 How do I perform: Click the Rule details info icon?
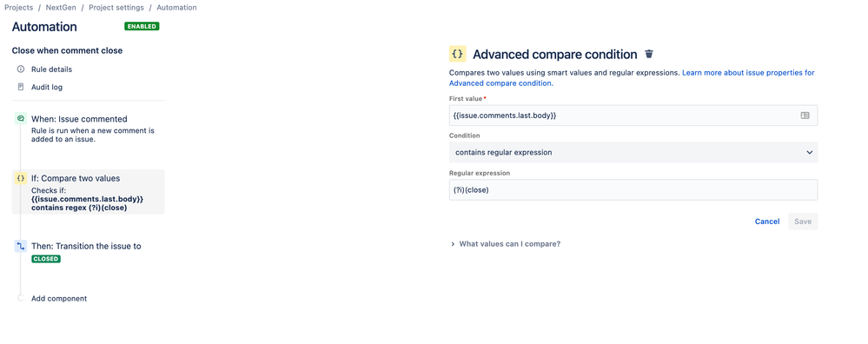(21, 69)
